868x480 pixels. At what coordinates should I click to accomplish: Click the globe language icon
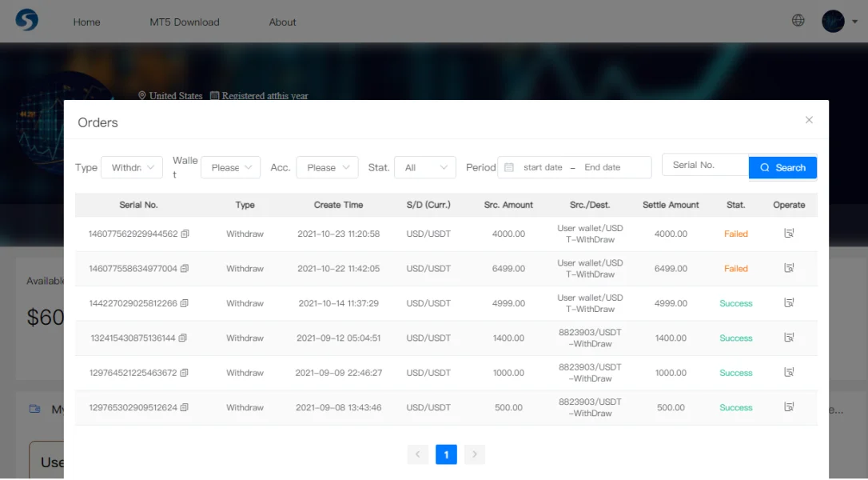coord(798,21)
